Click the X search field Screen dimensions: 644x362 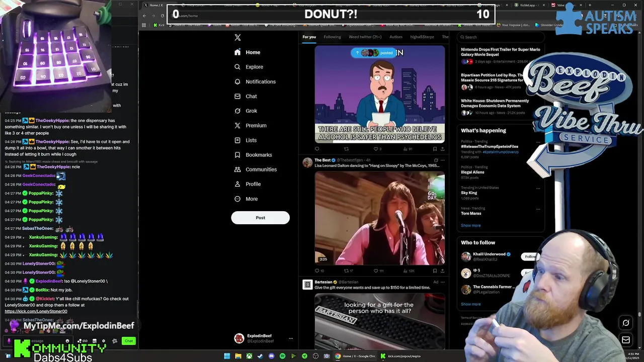pyautogui.click(x=502, y=37)
